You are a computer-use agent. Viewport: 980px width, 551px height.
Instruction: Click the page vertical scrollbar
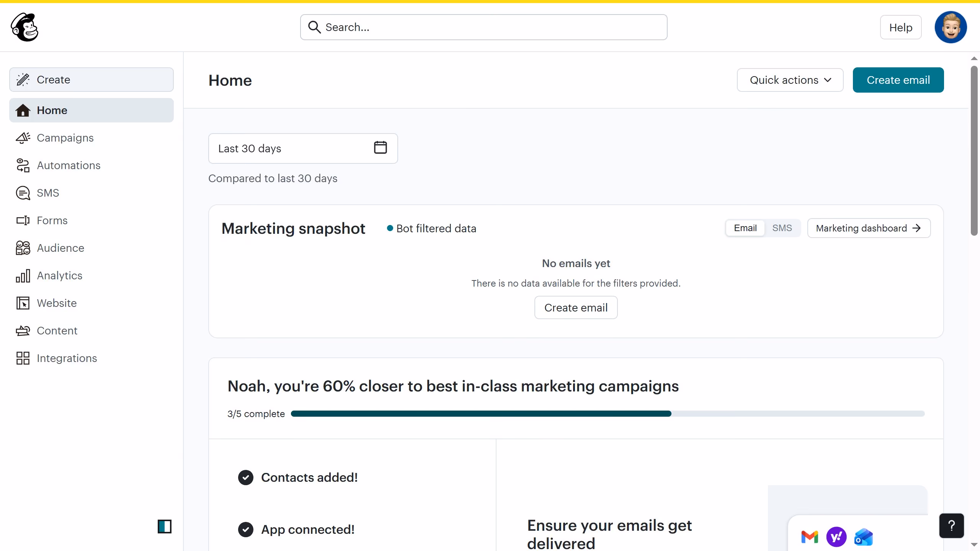tap(974, 150)
